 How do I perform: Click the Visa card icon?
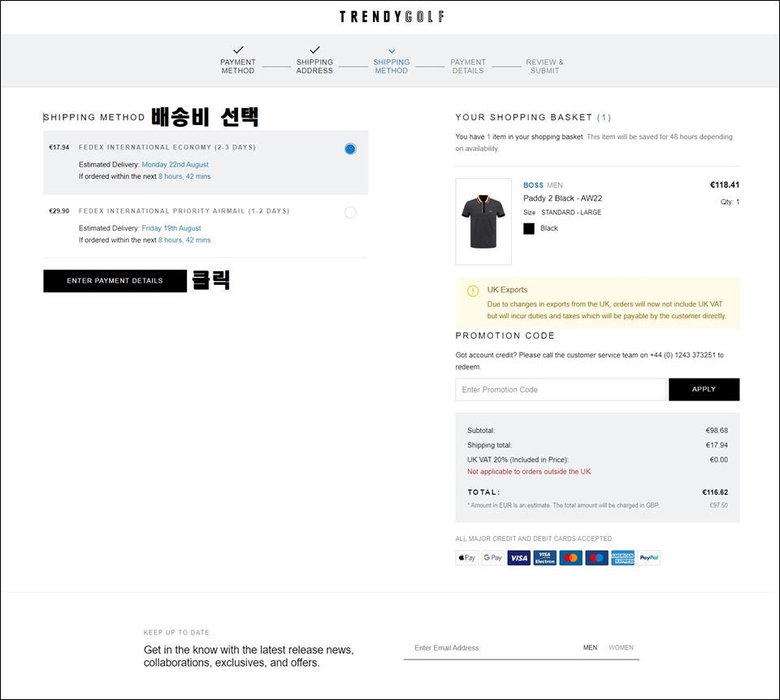coord(519,558)
